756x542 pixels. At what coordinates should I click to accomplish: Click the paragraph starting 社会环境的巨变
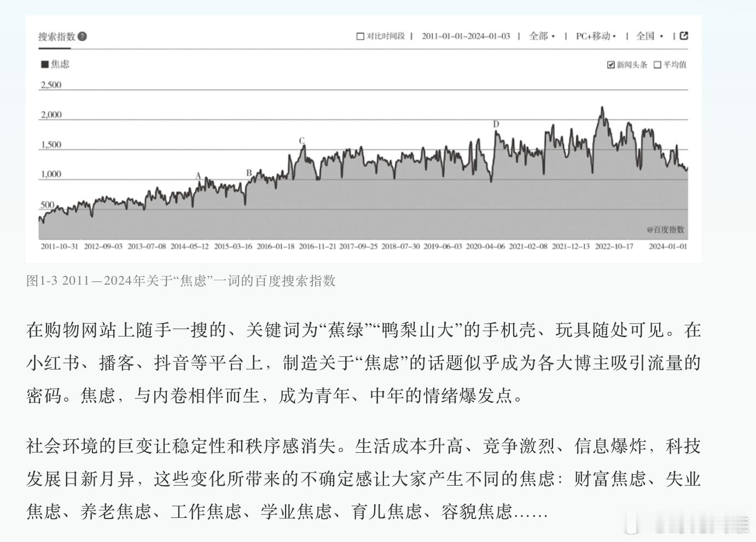tap(364, 479)
